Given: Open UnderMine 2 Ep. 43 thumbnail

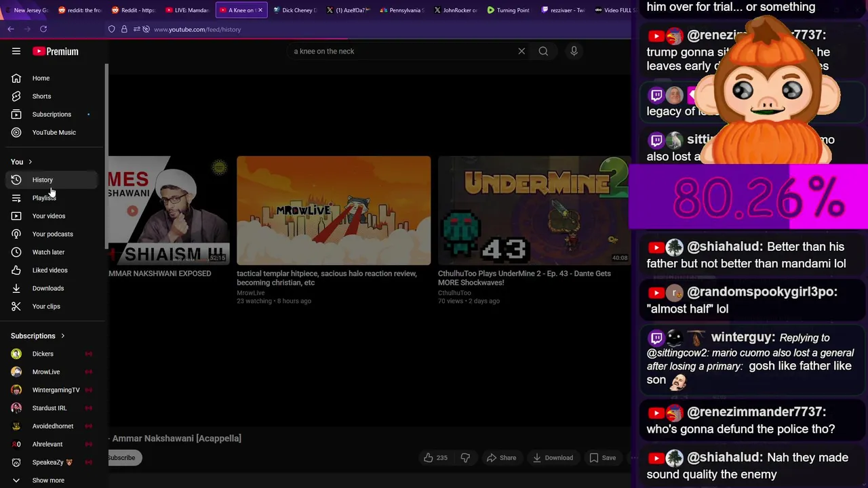Looking at the screenshot, I should pos(534,210).
